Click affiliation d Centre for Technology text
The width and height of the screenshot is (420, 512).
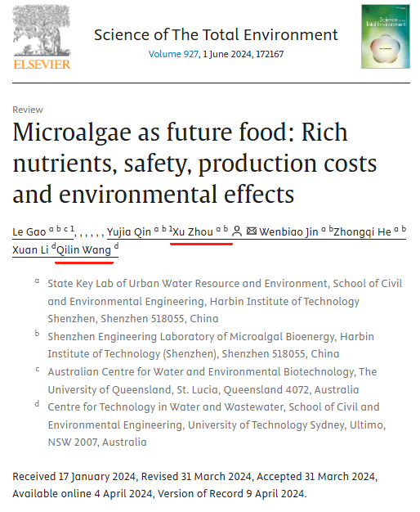(x=217, y=424)
